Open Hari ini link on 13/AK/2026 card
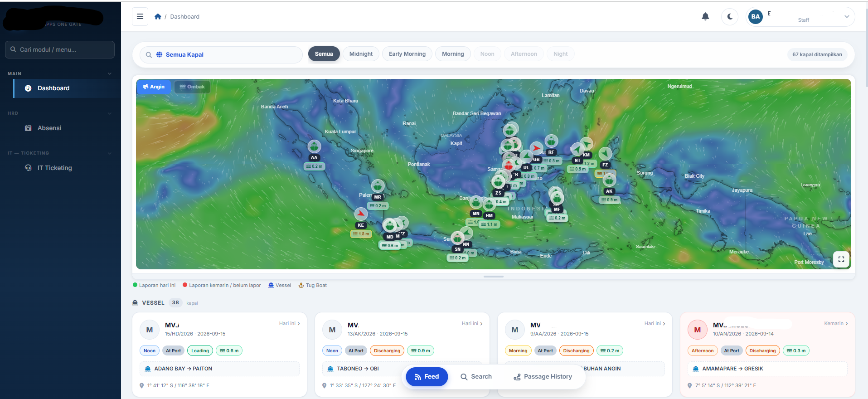Screen dimensions: 868x399 pyautogui.click(x=472, y=323)
